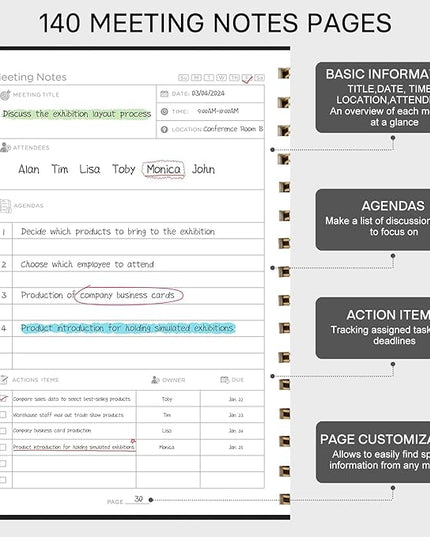Screen dimensions: 430x537
Task: Tick the Company business card production checkbox
Action: (x=3, y=431)
